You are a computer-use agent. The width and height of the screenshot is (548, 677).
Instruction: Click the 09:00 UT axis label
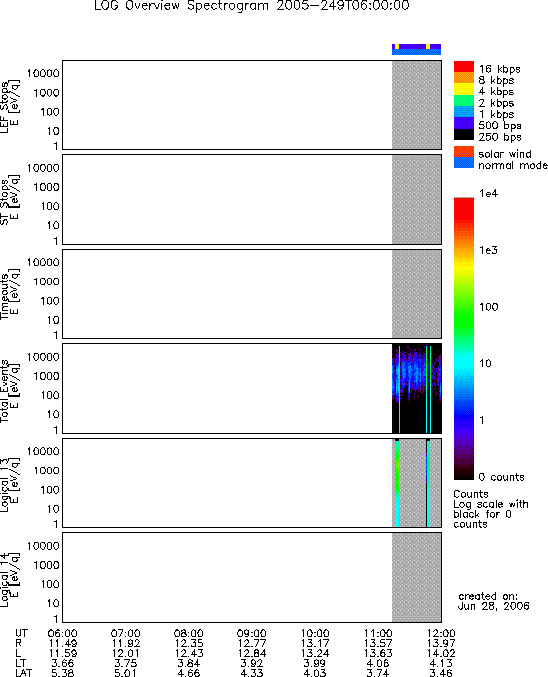tap(251, 633)
